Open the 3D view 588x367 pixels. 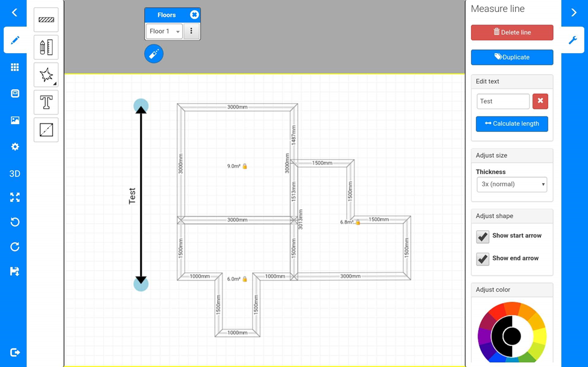point(15,174)
